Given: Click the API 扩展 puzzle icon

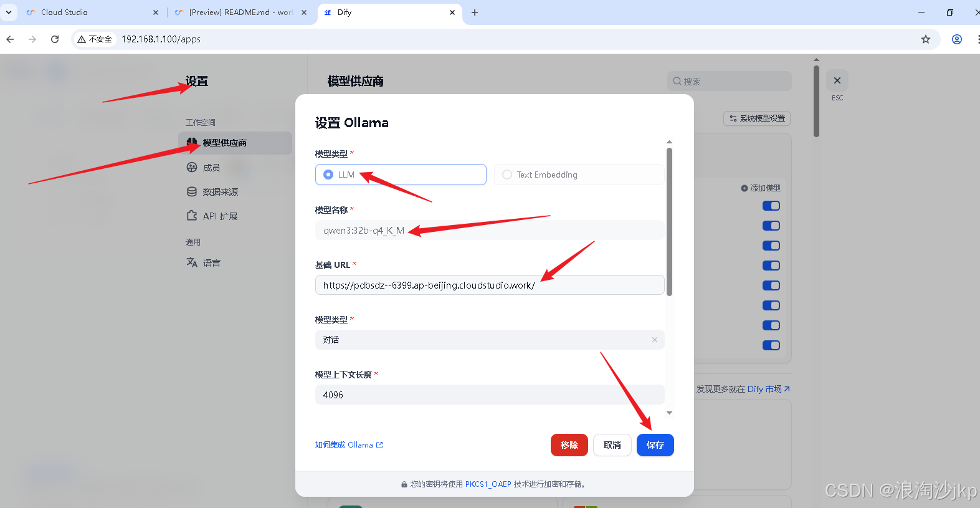Looking at the screenshot, I should pos(192,216).
